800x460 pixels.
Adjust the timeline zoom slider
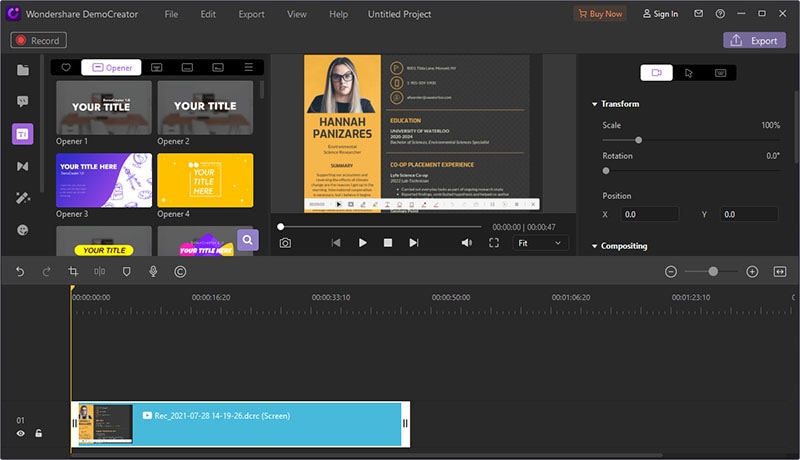point(711,272)
